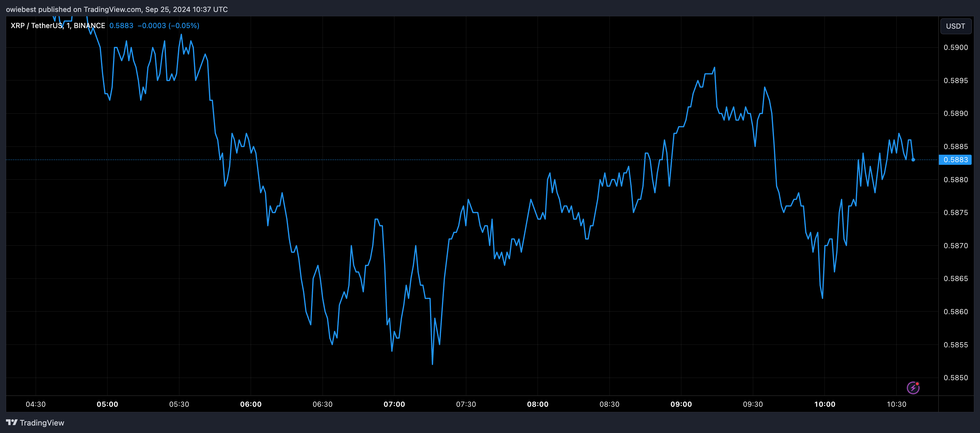The height and width of the screenshot is (433, 980).
Task: Click the TradingView text link at bottom
Action: click(x=42, y=423)
